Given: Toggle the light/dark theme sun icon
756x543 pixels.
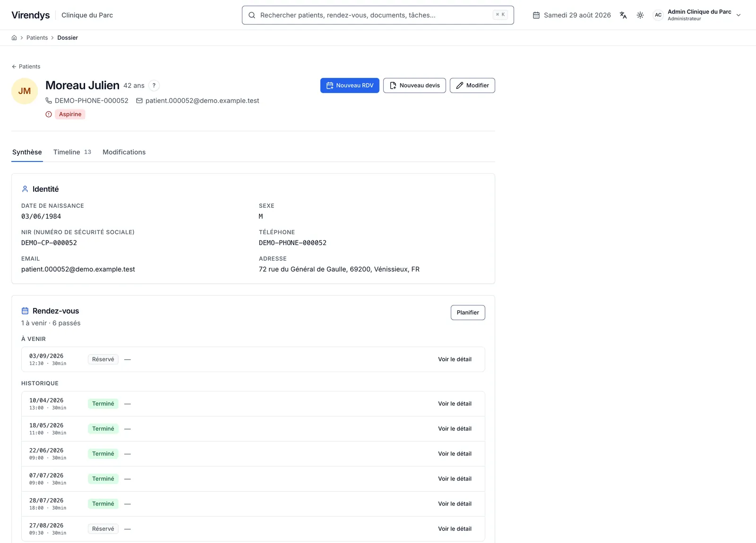Looking at the screenshot, I should tap(640, 15).
